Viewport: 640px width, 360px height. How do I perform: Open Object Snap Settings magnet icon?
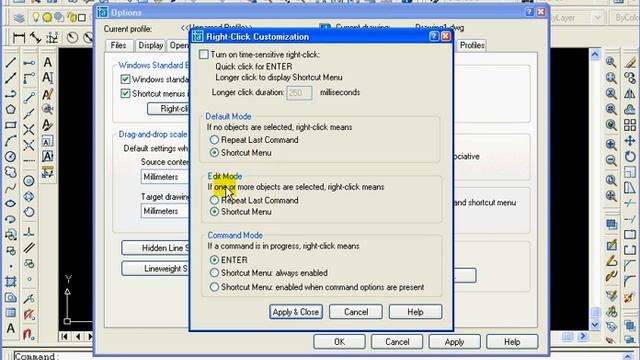pyautogui.click(x=29, y=335)
